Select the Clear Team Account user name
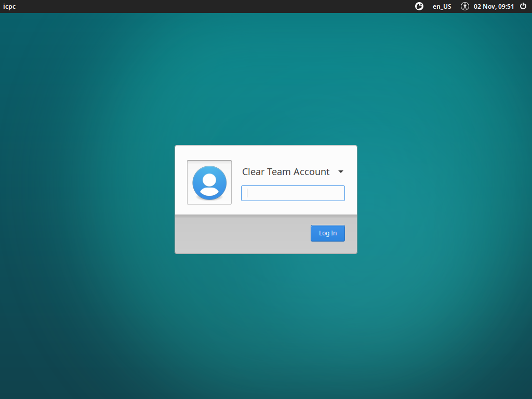 [x=286, y=171]
